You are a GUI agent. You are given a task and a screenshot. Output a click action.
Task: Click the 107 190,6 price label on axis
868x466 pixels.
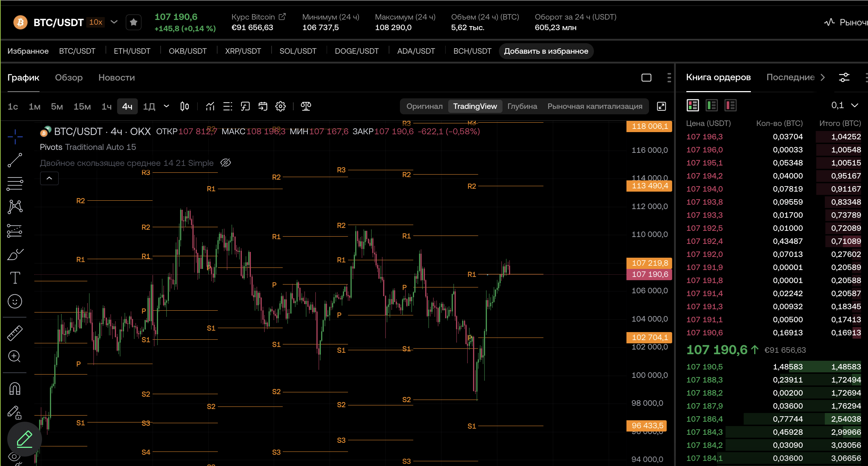649,274
